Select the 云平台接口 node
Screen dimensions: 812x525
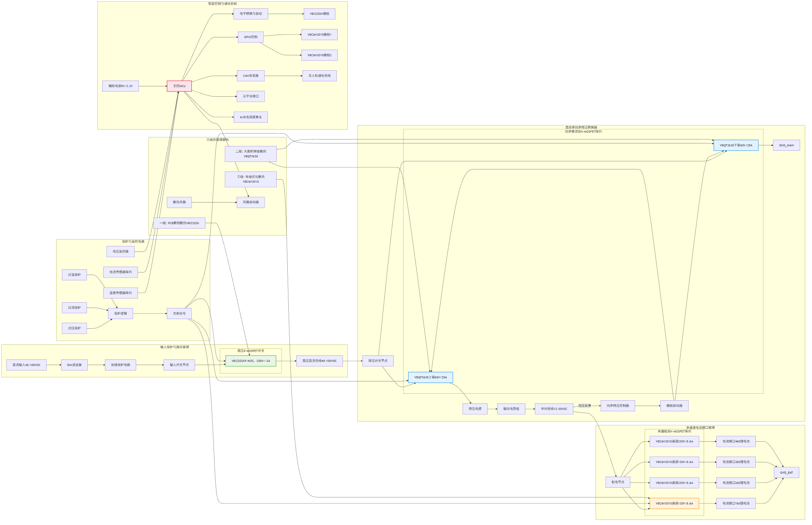(x=251, y=96)
